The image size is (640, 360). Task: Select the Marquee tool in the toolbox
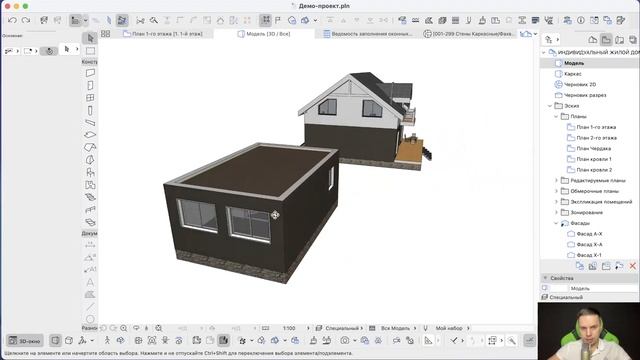point(90,51)
